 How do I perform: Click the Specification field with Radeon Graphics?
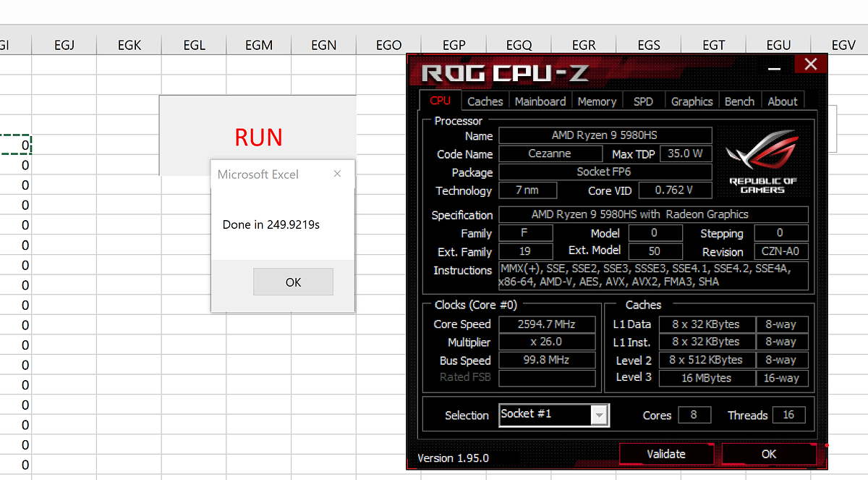(653, 214)
